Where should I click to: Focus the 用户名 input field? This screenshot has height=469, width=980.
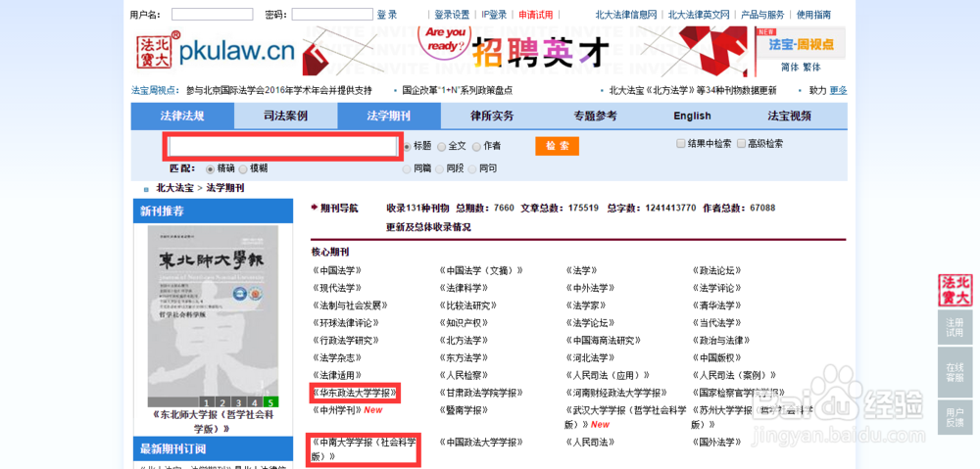pos(213,15)
